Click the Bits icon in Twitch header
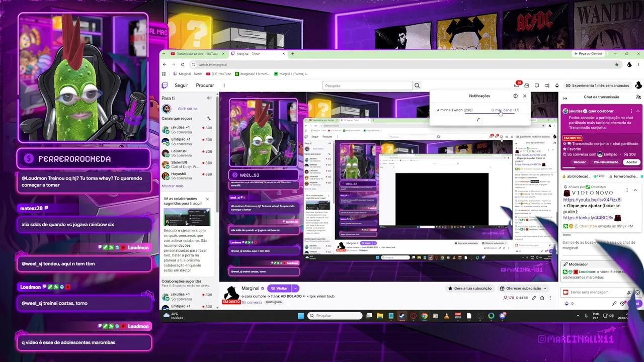Image resolution: width=644 pixels, height=362 pixels. click(x=557, y=85)
